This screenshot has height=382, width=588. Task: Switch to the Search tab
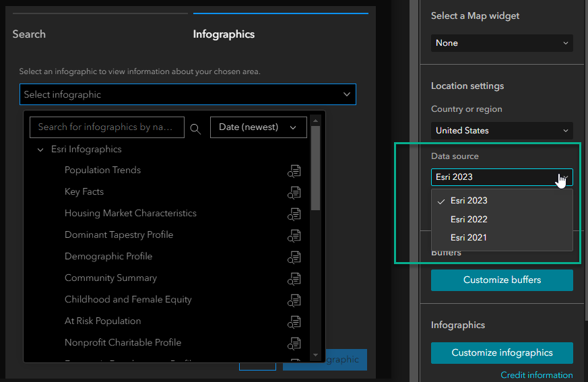tap(29, 34)
